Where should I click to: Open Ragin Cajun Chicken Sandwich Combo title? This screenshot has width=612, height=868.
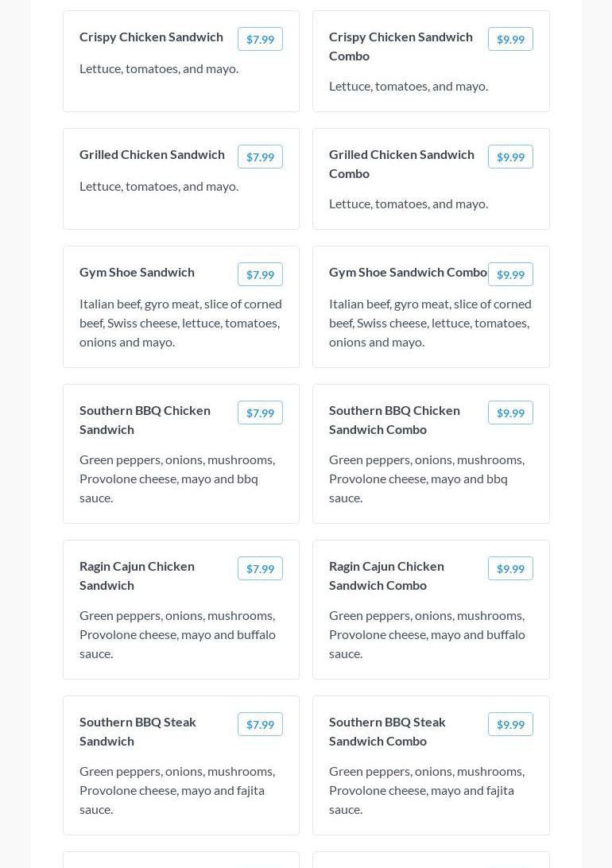coord(386,575)
